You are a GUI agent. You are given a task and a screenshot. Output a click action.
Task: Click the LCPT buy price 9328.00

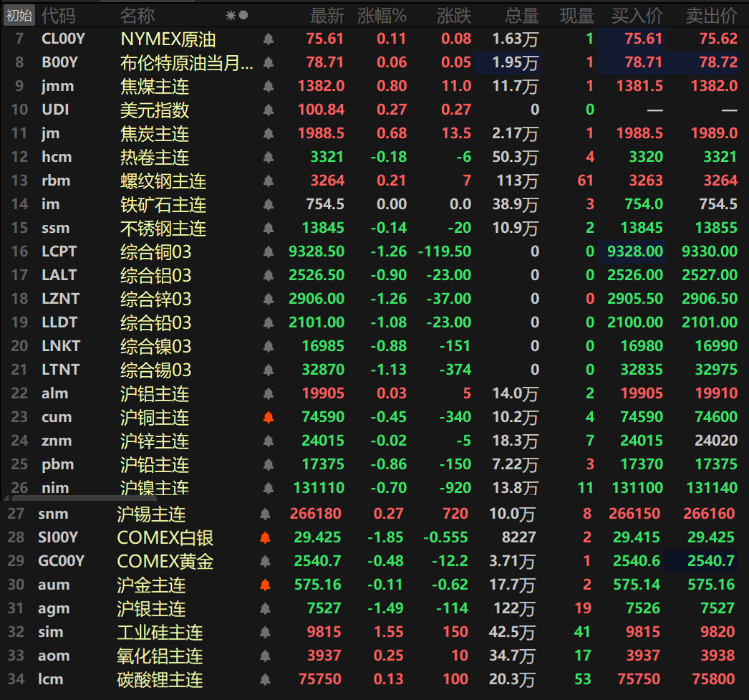point(635,251)
